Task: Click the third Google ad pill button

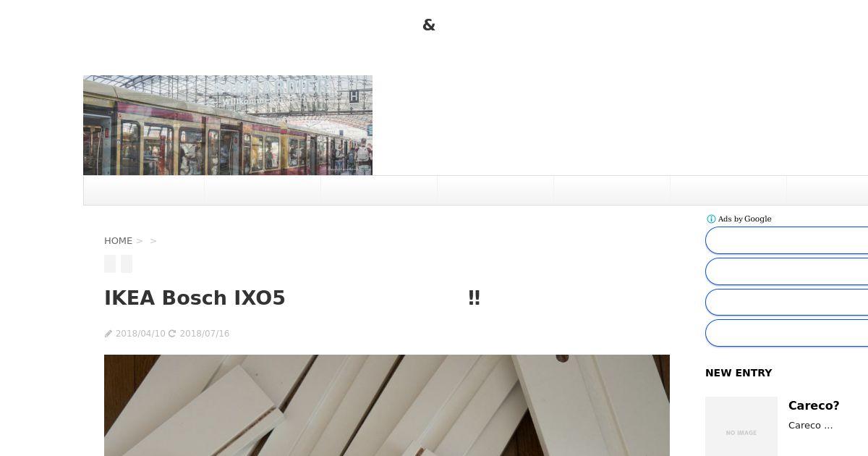Action: [x=787, y=303]
